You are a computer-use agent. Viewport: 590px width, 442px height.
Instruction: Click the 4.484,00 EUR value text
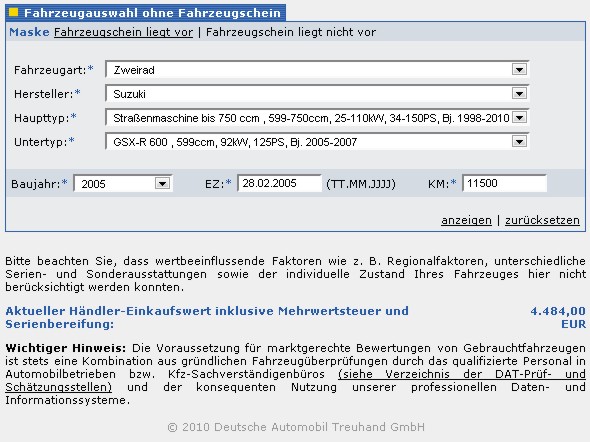pos(558,317)
